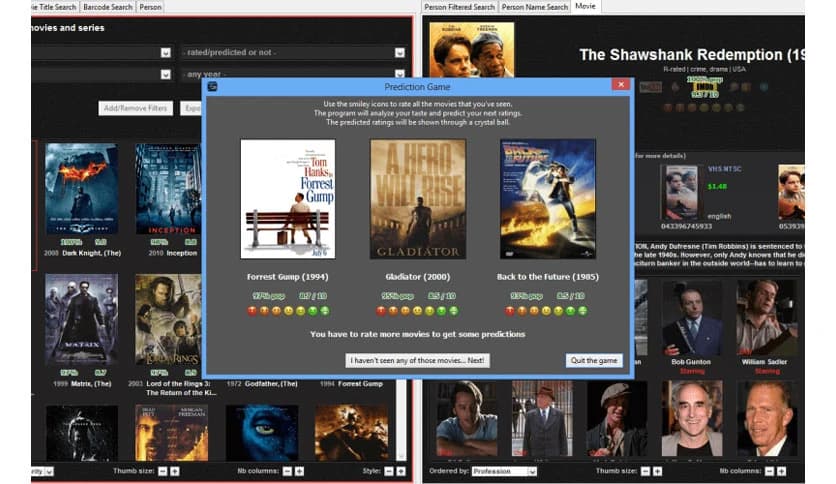Rate Gladiator with the middle yellow smiley
This screenshot has height=484, width=836.
point(417,311)
